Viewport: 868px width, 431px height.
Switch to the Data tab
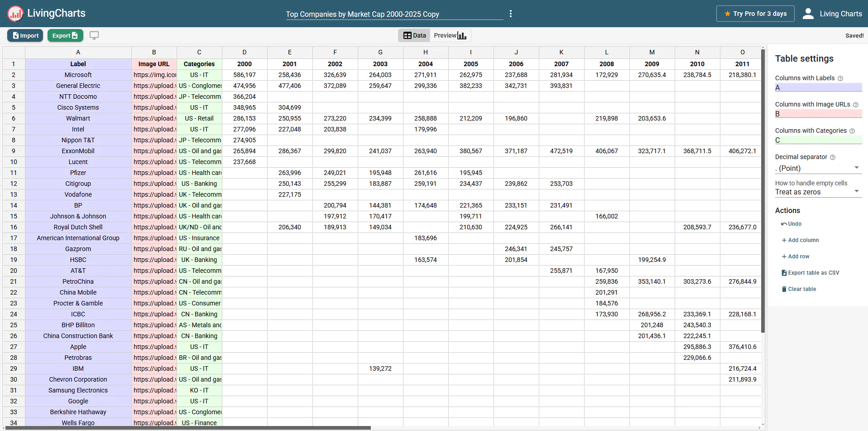(414, 35)
